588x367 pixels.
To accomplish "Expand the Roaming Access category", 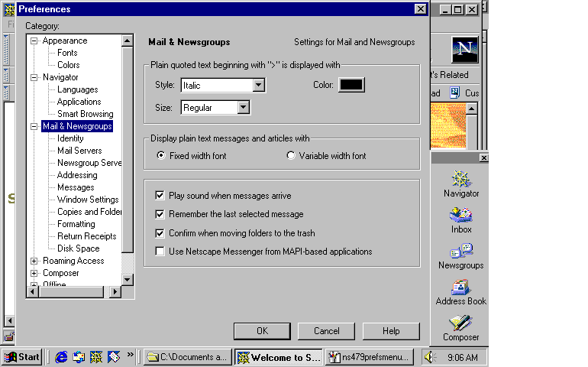I will (x=34, y=261).
